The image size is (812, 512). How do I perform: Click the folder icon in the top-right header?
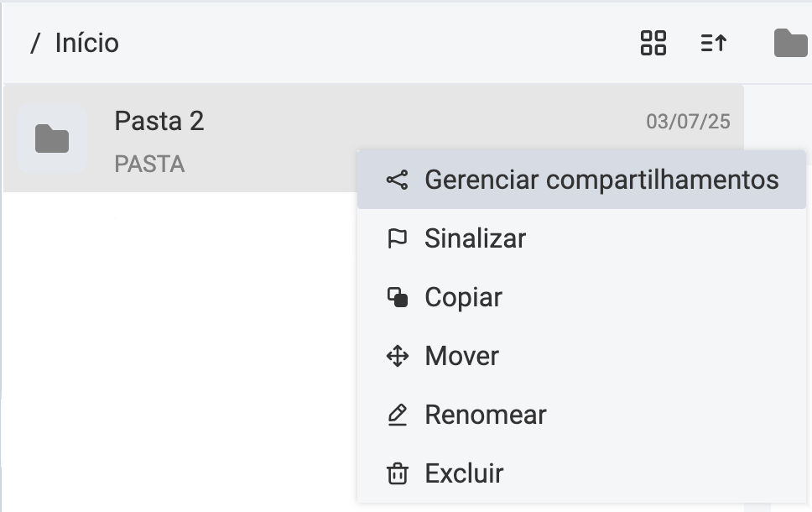pyautogui.click(x=790, y=43)
